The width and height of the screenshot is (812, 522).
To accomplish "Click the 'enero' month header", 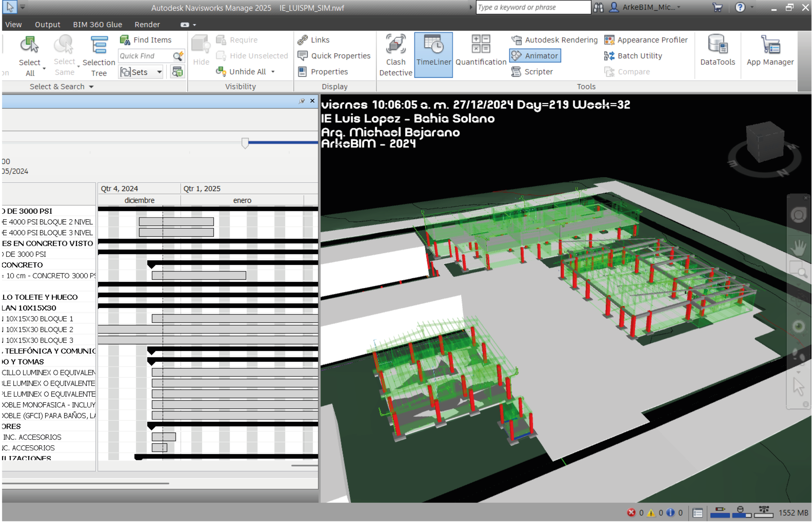I will click(x=242, y=200).
